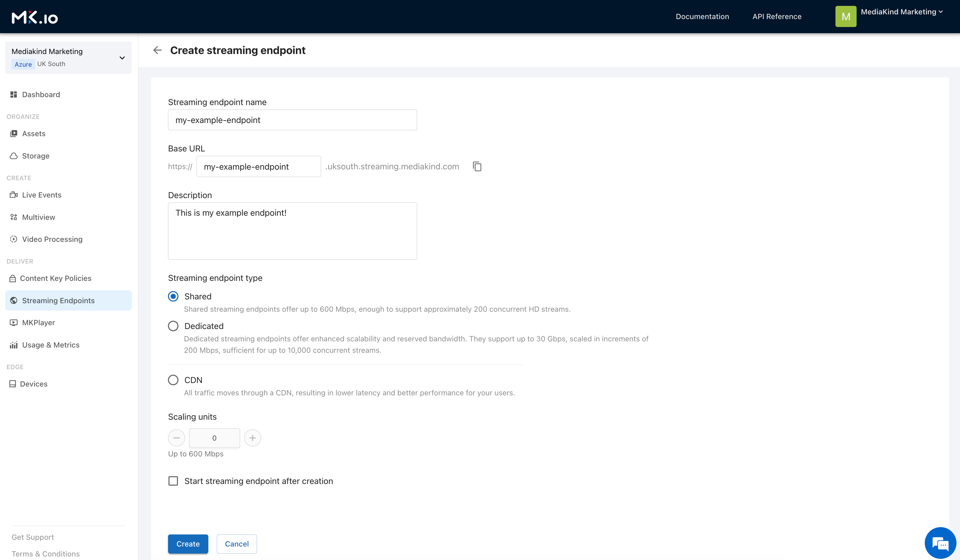Image resolution: width=960 pixels, height=560 pixels.
Task: Open Terms & Conditions link
Action: [x=46, y=554]
